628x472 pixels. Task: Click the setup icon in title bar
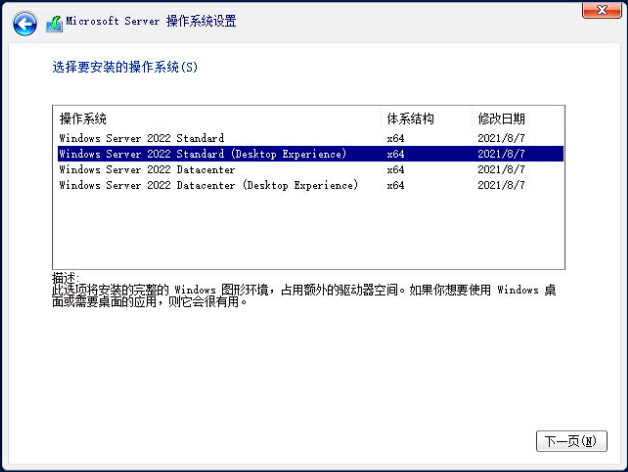tap(54, 22)
